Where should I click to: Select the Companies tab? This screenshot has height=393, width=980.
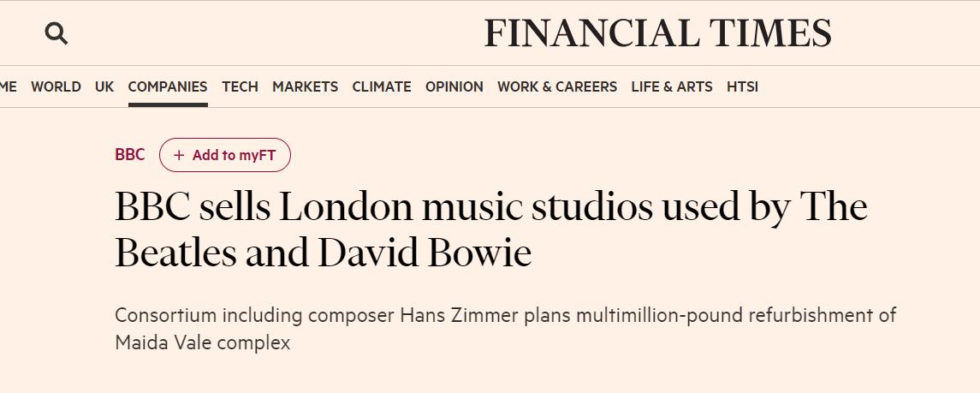coord(168,86)
